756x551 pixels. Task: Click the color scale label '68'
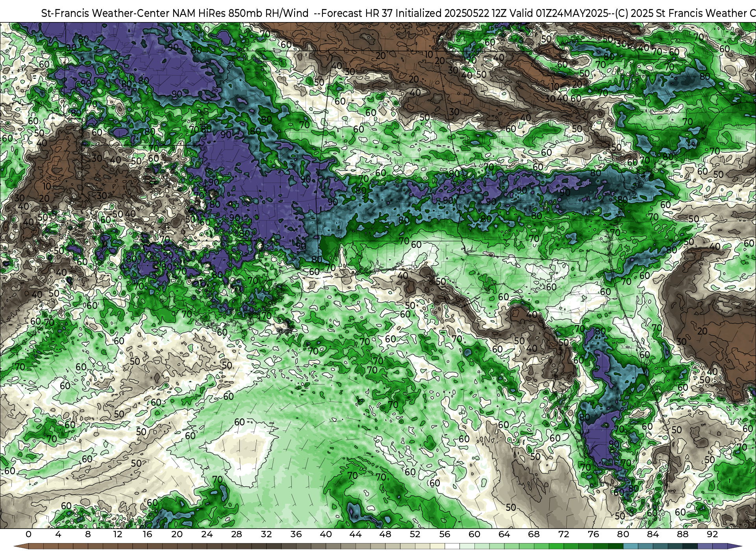click(534, 534)
